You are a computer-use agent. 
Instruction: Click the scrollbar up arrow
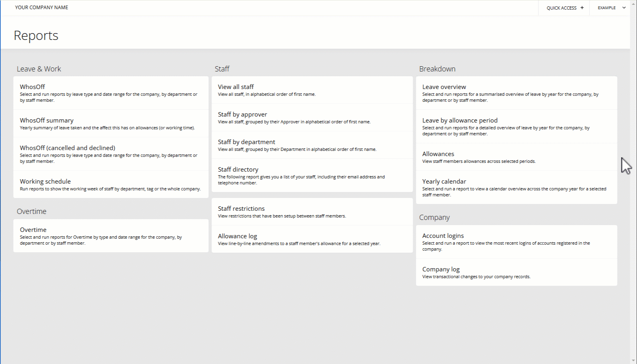[x=633, y=3]
